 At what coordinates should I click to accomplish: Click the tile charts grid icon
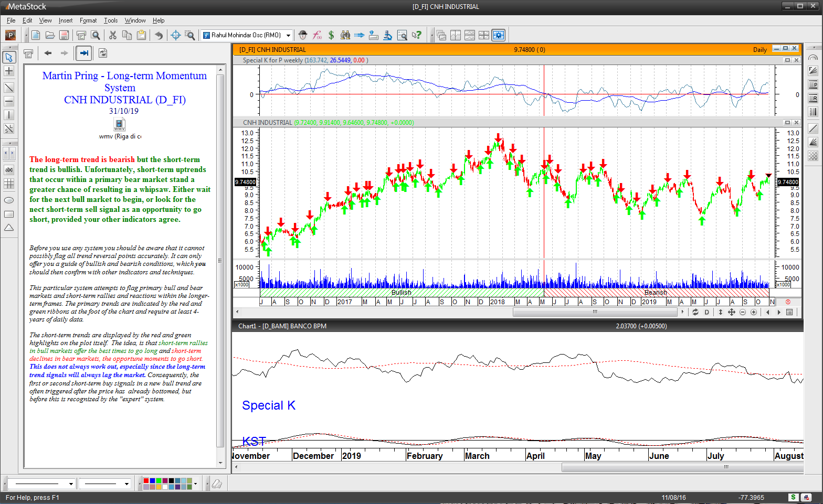(x=484, y=35)
